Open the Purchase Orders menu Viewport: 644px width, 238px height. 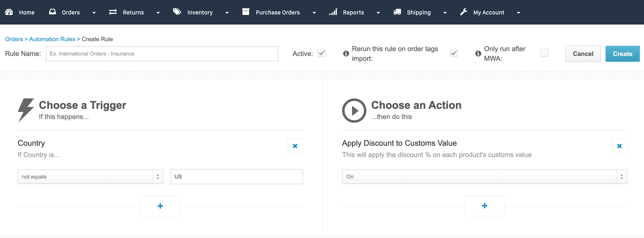[x=278, y=12]
